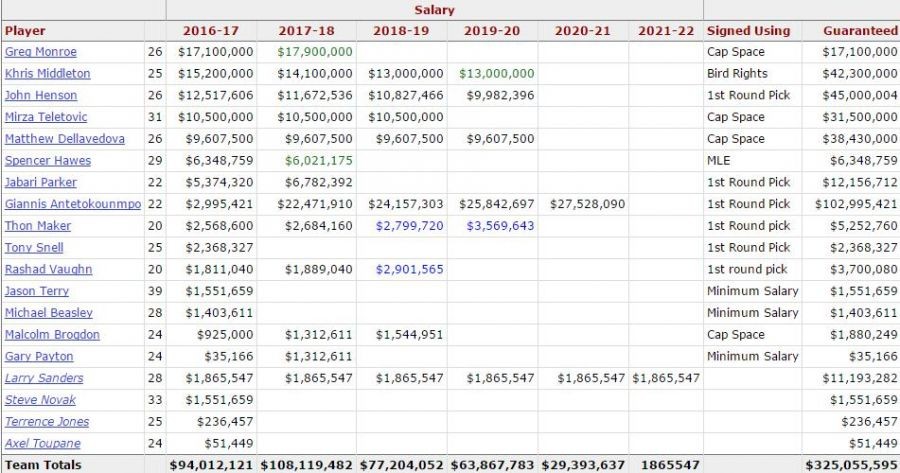
Task: Select team total $77,204,052 for 2018-19
Action: (x=402, y=465)
